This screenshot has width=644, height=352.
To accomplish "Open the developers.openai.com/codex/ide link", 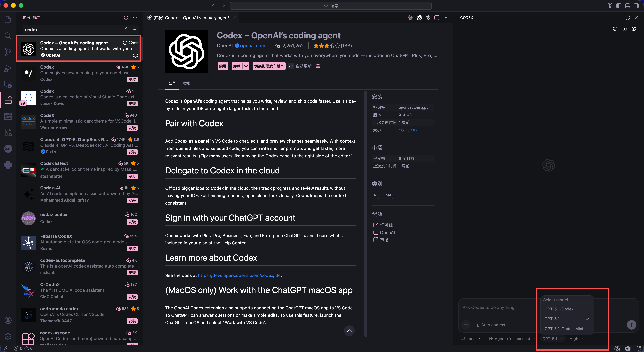I will click(239, 275).
